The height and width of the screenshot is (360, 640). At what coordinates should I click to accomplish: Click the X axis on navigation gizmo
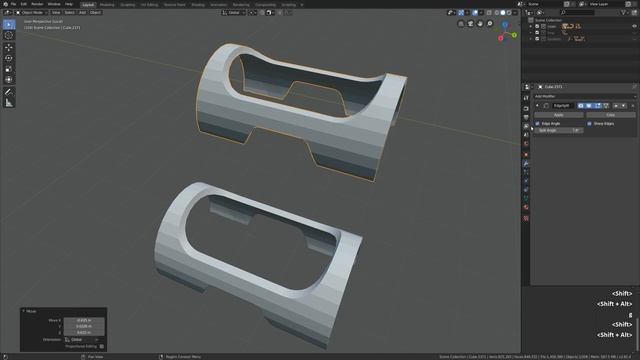click(500, 38)
